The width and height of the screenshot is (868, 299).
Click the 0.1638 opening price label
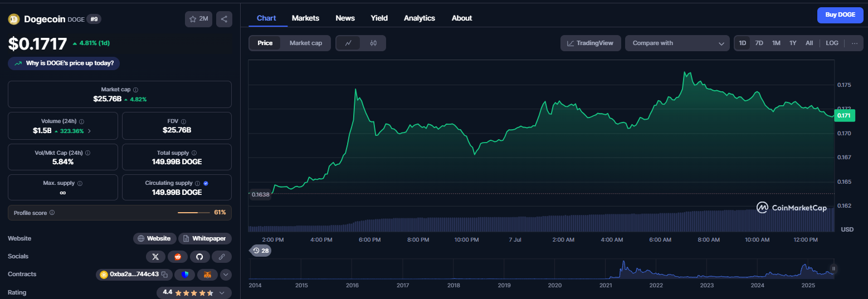click(260, 194)
